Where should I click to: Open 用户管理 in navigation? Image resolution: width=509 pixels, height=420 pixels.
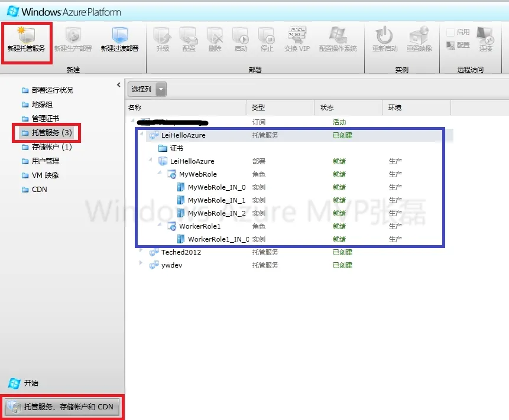tap(41, 161)
